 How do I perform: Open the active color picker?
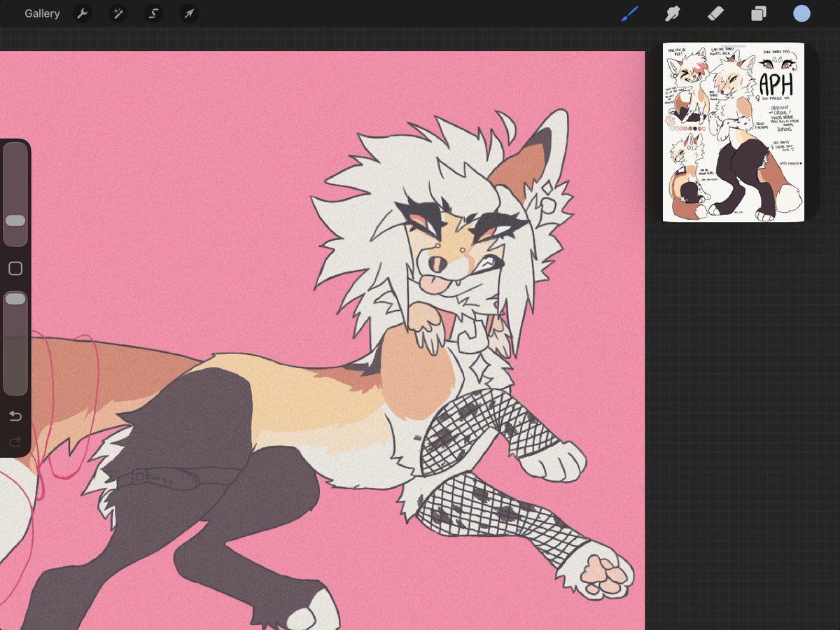(801, 13)
